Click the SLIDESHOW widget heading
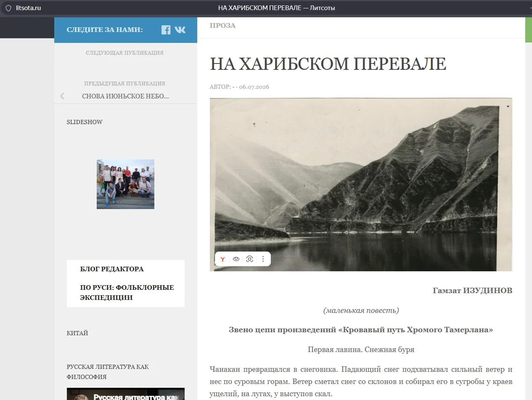Viewport: 532px width, 400px height. click(x=85, y=122)
